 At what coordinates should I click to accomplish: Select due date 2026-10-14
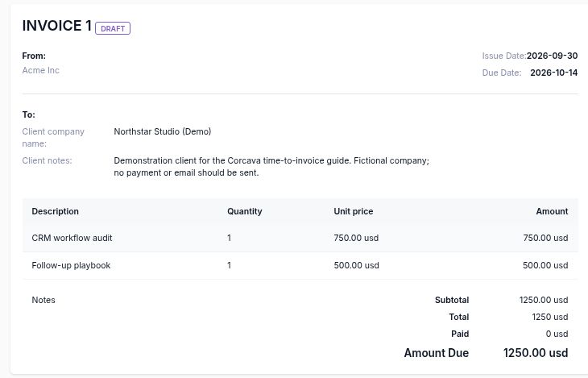click(x=553, y=73)
